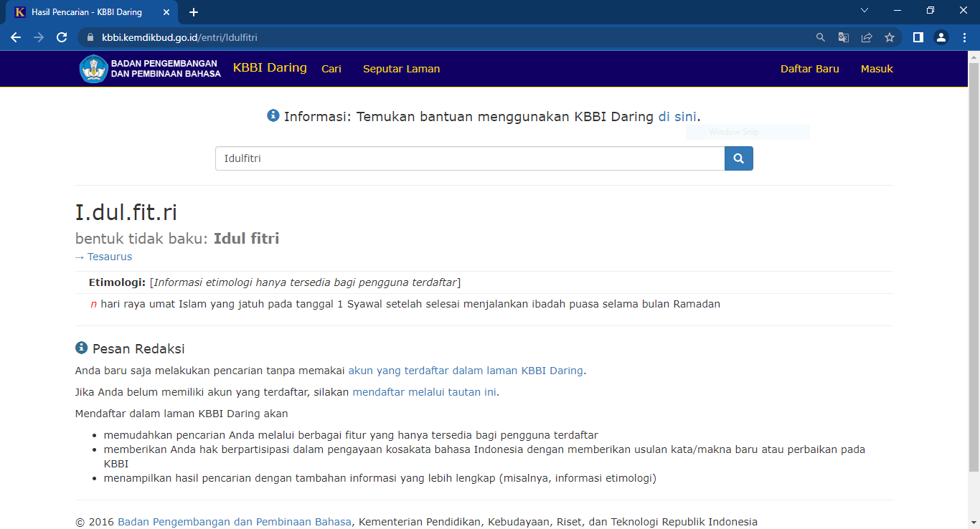Bookmark this page with star icon
Screen dimensions: 980x529
(x=890, y=37)
